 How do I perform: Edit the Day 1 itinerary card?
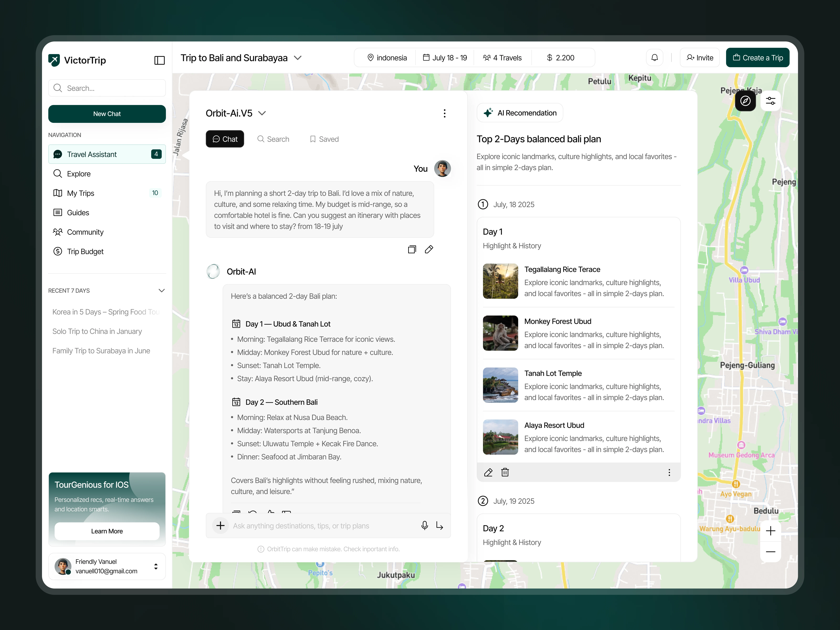[488, 472]
